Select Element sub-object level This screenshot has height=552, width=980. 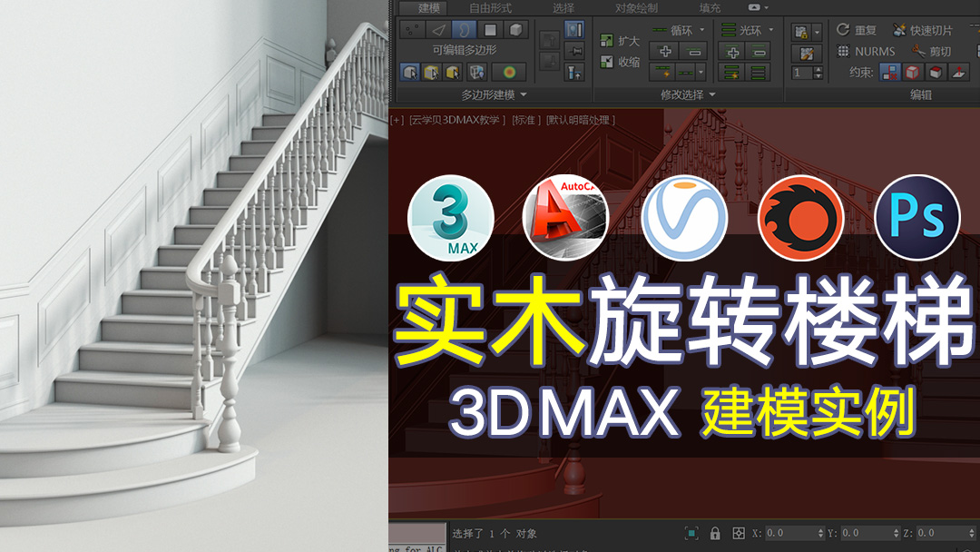(x=515, y=29)
